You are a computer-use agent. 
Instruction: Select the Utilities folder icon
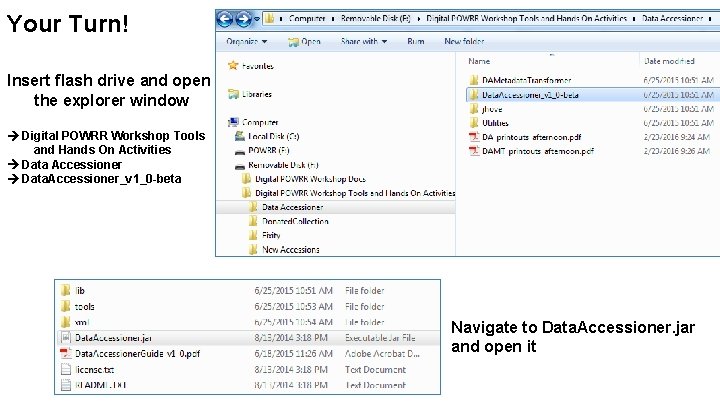tap(474, 123)
